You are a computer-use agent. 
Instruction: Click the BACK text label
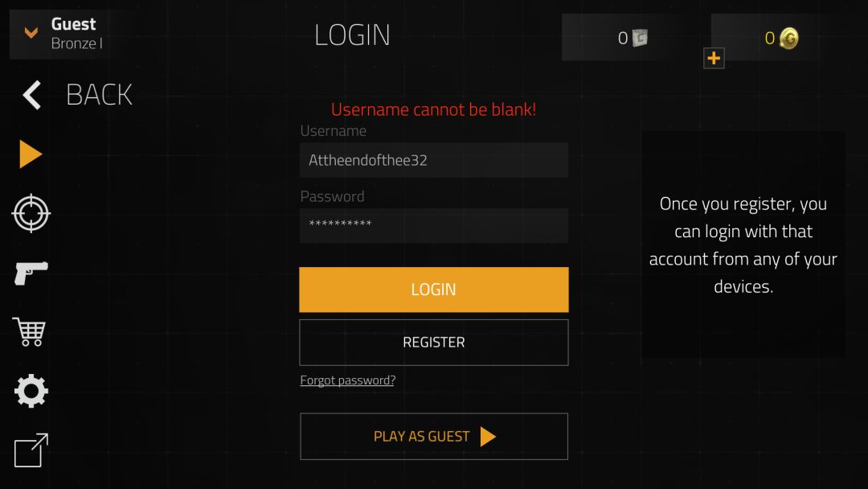99,95
